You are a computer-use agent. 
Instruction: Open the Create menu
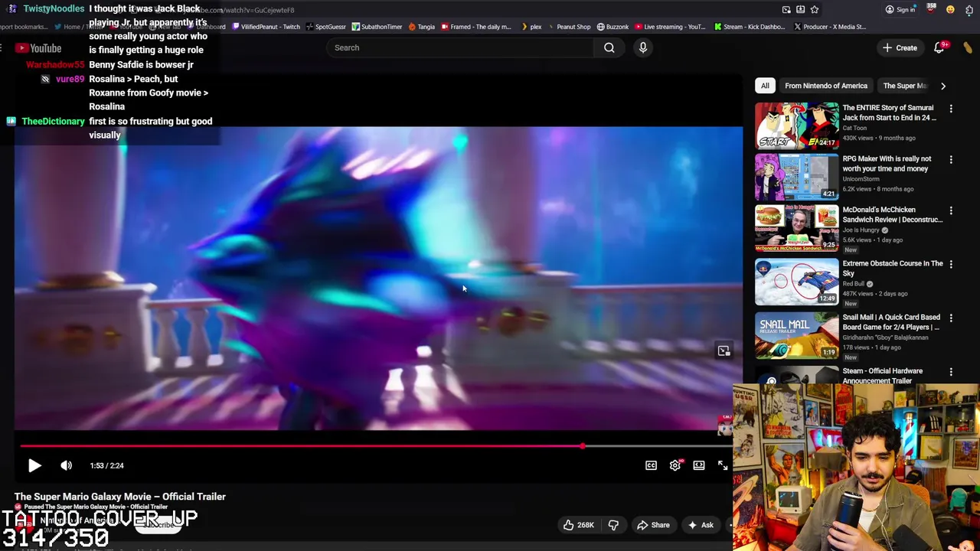pyautogui.click(x=900, y=47)
